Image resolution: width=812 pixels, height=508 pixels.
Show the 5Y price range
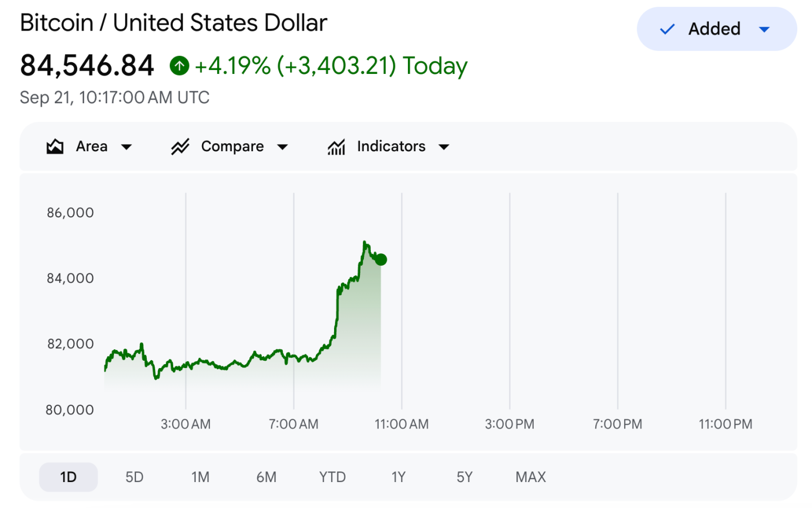[x=464, y=477]
